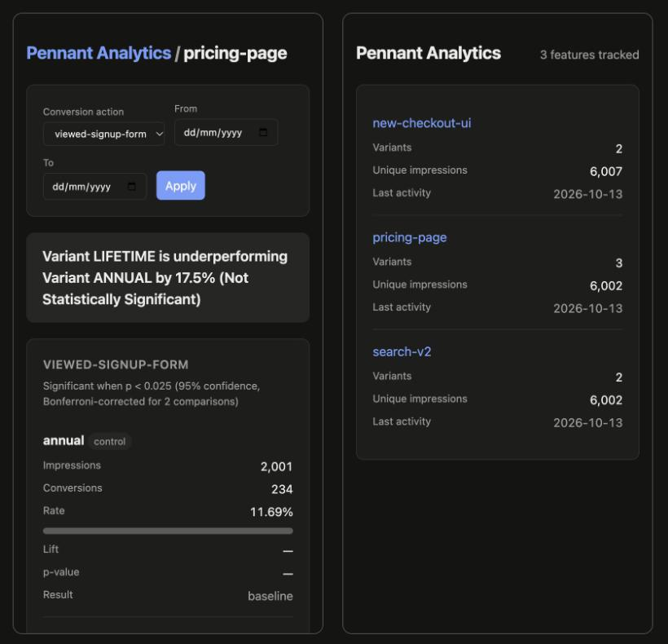Click the annual rate progress bar
Screen dimensions: 668x644
[168, 531]
